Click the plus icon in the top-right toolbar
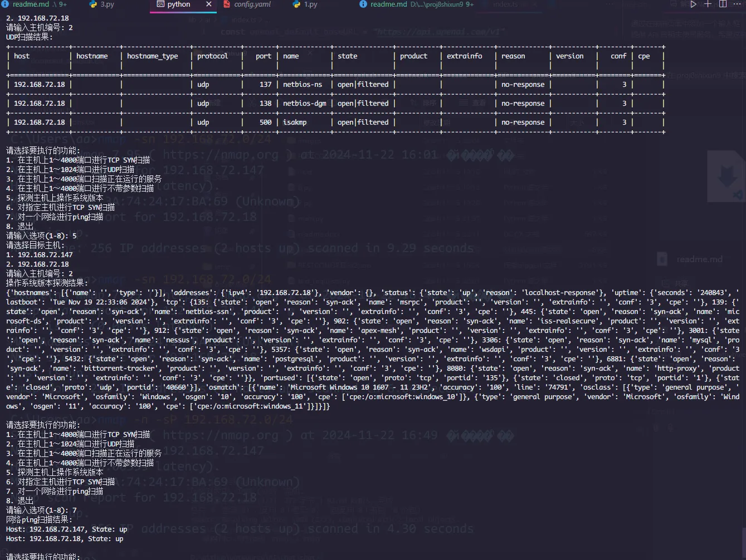Screen dimensions: 746x560 pos(708,4)
